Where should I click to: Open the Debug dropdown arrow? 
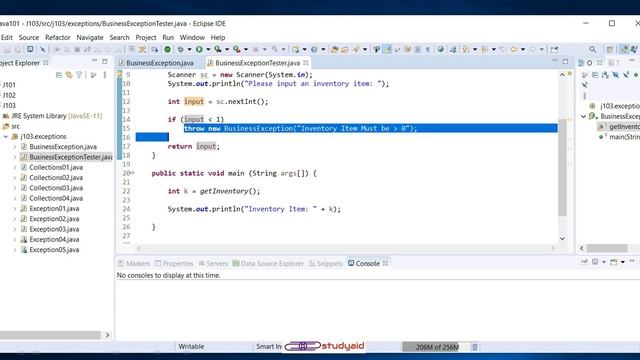tap(189, 49)
